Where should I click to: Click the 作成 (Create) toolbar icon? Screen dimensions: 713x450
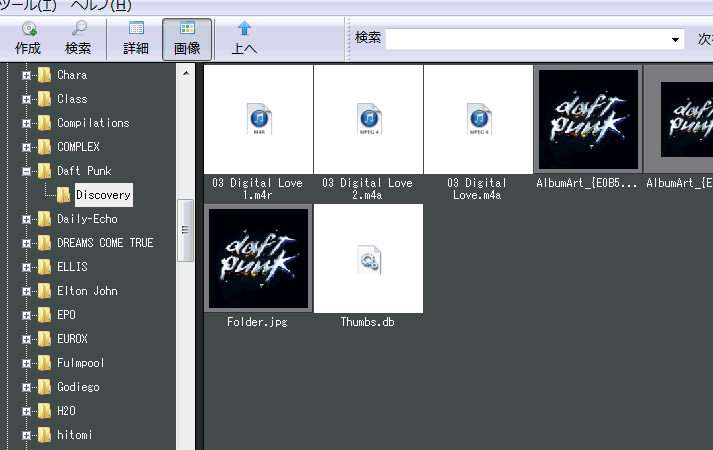coord(28,39)
